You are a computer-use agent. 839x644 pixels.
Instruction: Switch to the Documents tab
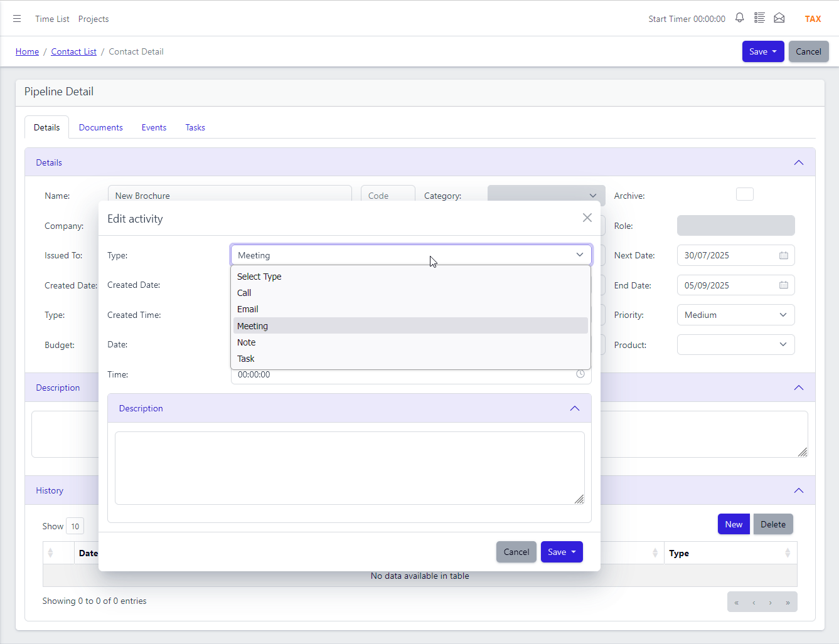[101, 127]
